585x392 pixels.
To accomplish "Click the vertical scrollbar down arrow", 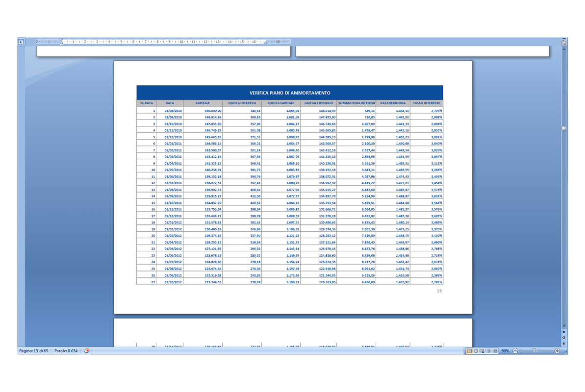I will 564,326.
